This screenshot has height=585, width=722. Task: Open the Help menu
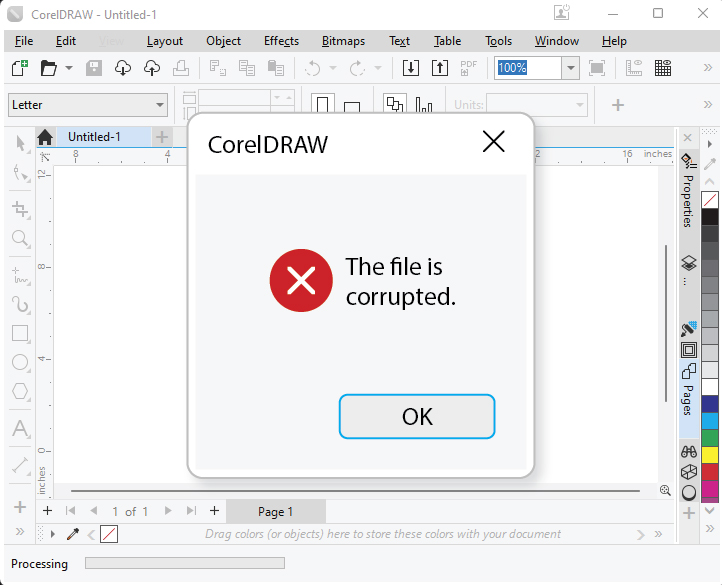[x=614, y=41]
